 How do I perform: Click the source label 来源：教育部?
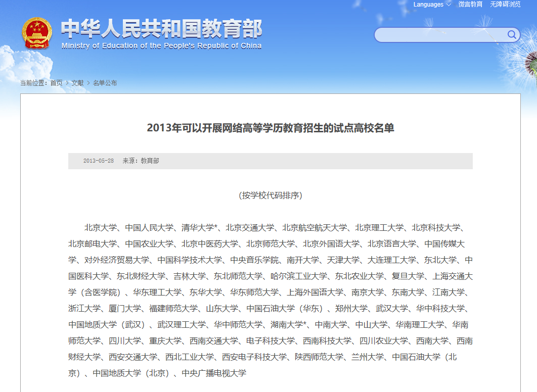pos(141,161)
